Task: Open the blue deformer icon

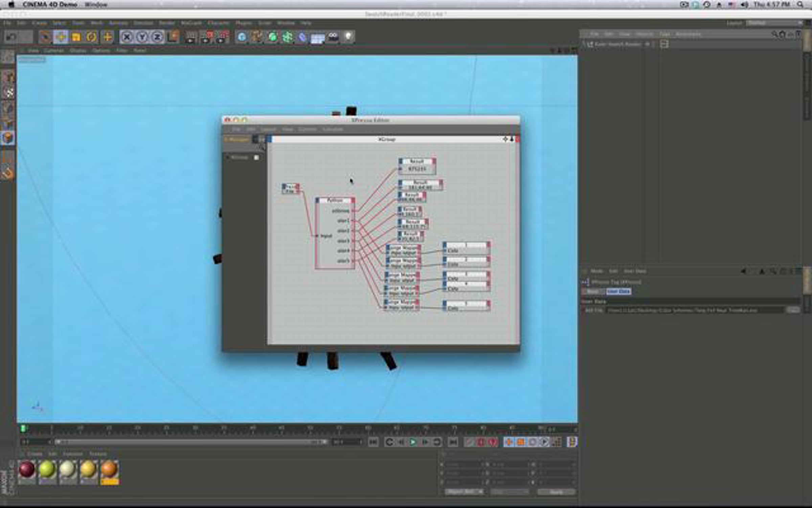Action: 302,37
